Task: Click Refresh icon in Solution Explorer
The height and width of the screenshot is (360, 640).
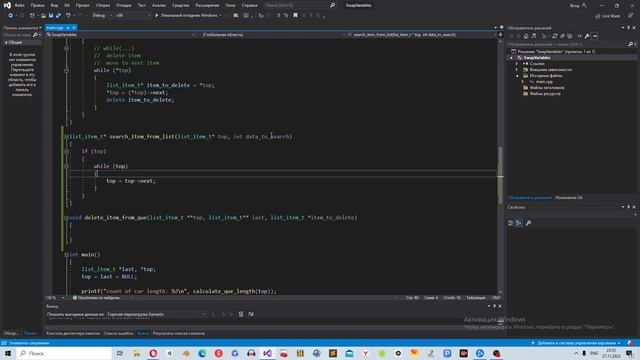Action: tap(554, 36)
